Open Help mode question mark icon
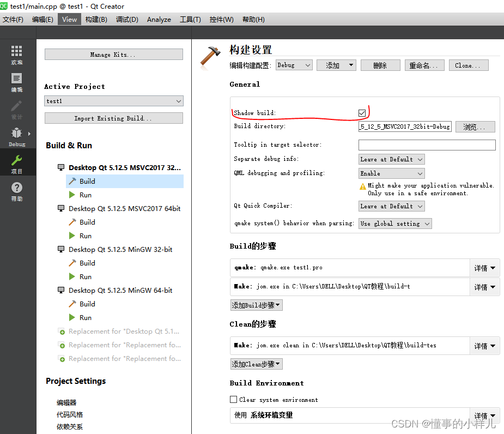This screenshot has height=434, width=504. tap(17, 188)
